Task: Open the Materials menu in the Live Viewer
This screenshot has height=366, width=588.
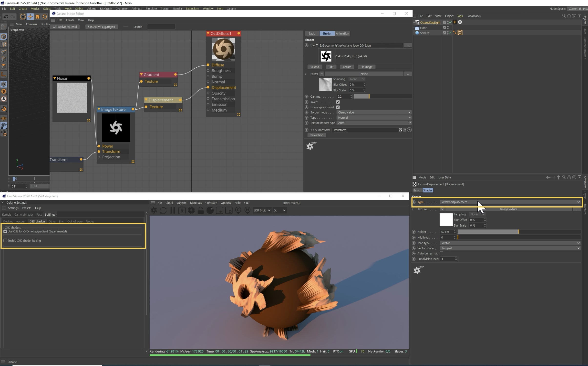Action: pos(196,203)
